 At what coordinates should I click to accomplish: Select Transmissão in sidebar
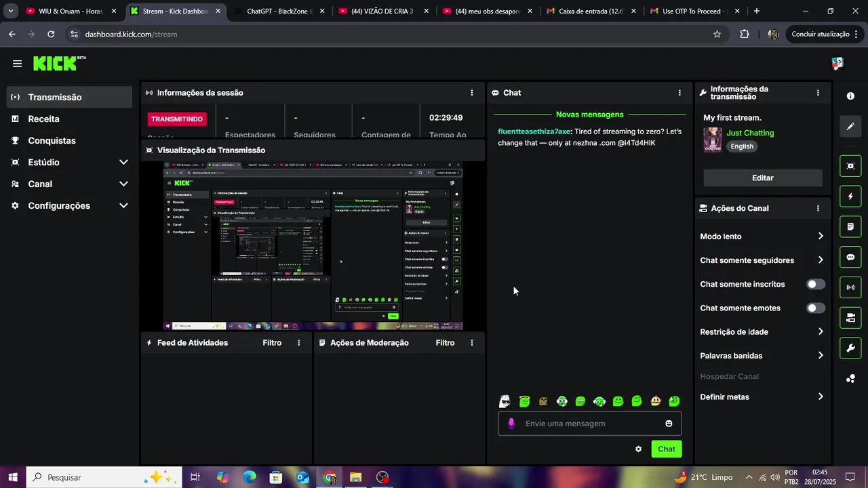coord(69,97)
